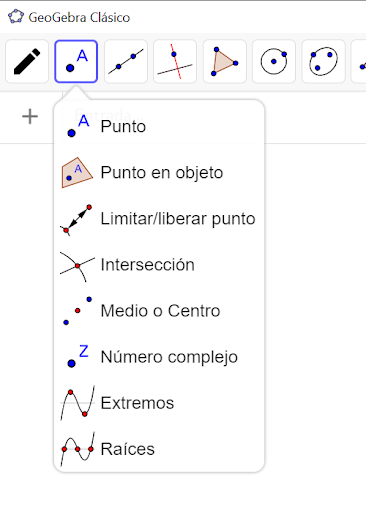
Task: Click the highlighted Point tool button
Action: (76, 61)
